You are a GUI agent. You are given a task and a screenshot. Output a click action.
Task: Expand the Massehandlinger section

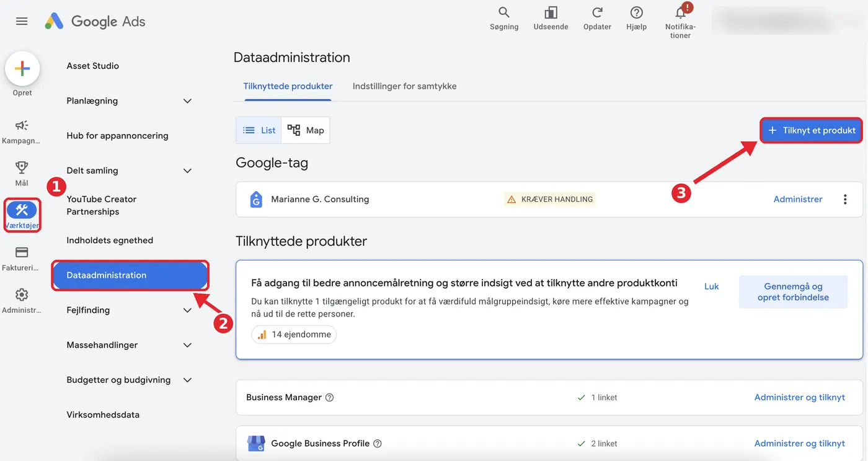pyautogui.click(x=187, y=345)
